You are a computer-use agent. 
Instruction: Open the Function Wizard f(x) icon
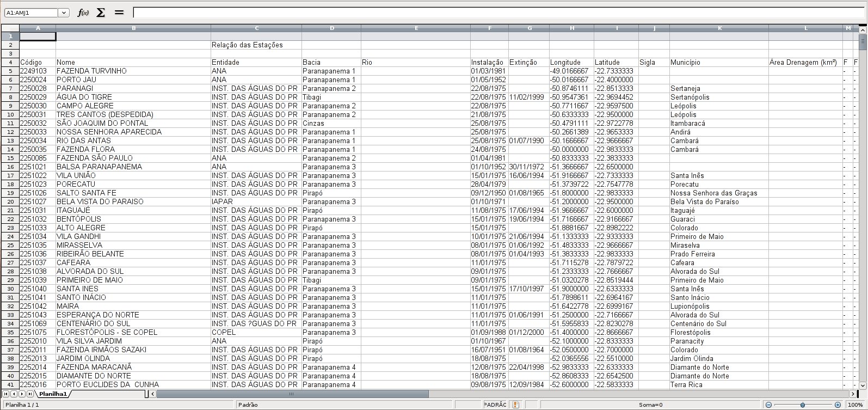83,13
